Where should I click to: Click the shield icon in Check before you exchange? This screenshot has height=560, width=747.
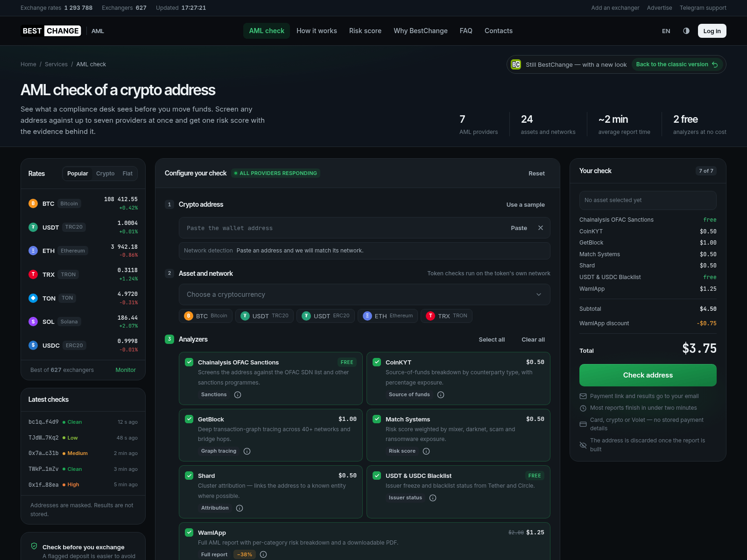(x=34, y=546)
